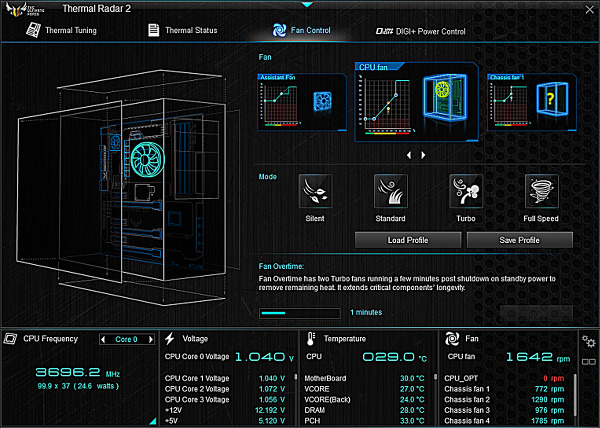Click the 1642 rpm CPU fan reading
The image size is (600, 428).
538,357
